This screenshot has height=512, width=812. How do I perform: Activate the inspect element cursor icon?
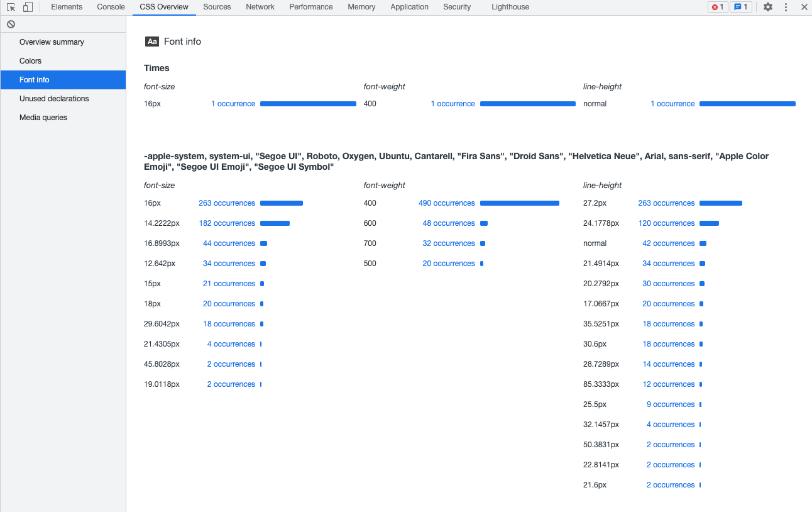tap(10, 6)
